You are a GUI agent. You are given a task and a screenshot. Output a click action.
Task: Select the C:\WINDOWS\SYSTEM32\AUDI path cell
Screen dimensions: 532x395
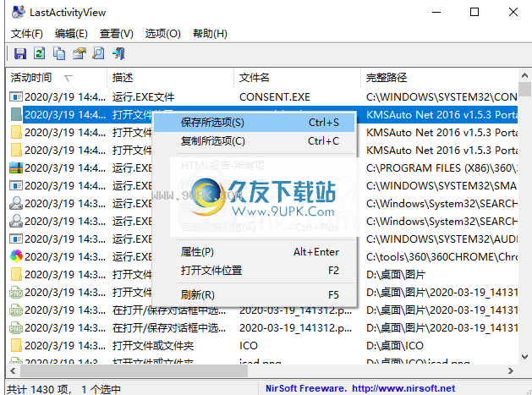pyautogui.click(x=442, y=239)
